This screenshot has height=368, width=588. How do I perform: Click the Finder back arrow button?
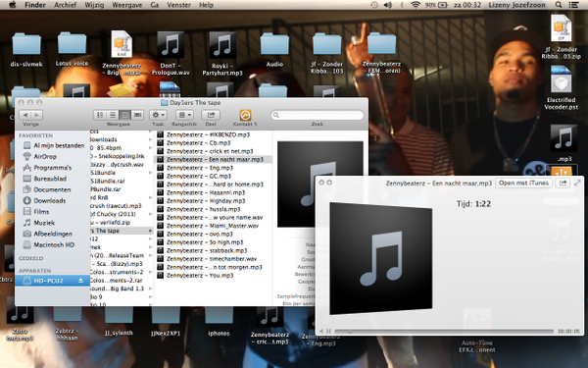pyautogui.click(x=25, y=115)
